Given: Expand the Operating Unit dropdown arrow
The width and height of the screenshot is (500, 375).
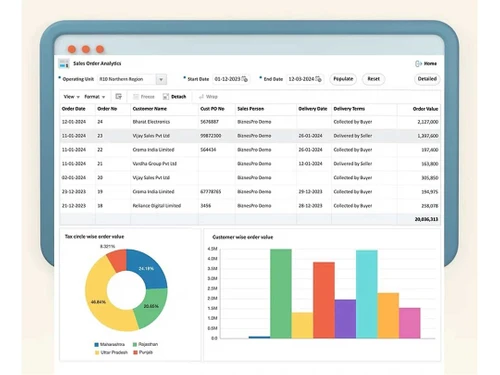Looking at the screenshot, I should [x=161, y=79].
